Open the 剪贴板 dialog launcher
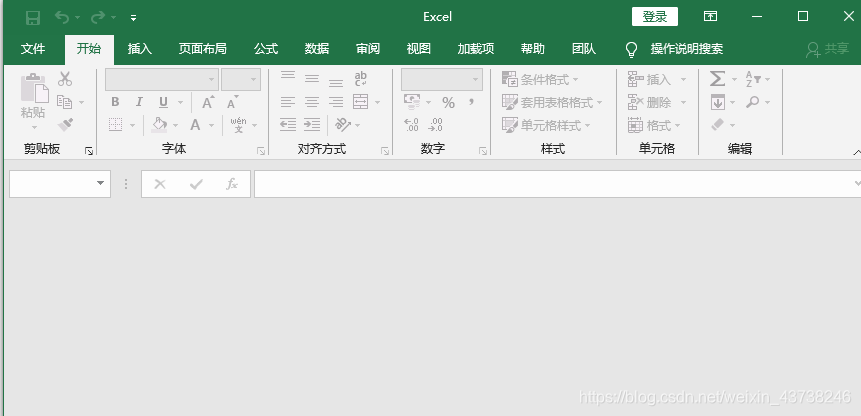Screen dimensions: 861x416 [x=89, y=151]
